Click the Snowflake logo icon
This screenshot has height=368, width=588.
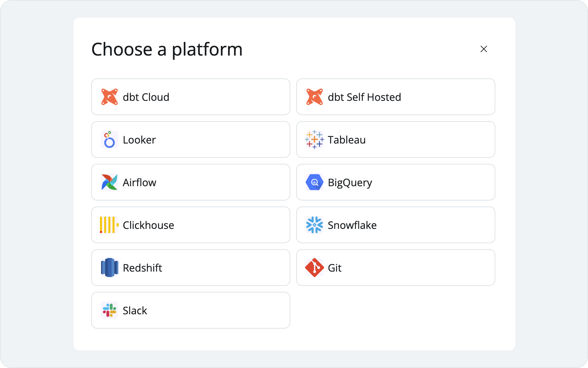point(314,225)
